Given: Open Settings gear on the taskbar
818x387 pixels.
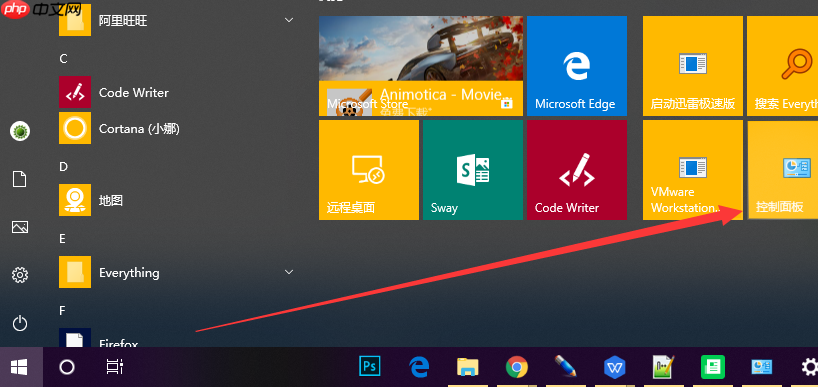Looking at the screenshot, I should point(809,367).
